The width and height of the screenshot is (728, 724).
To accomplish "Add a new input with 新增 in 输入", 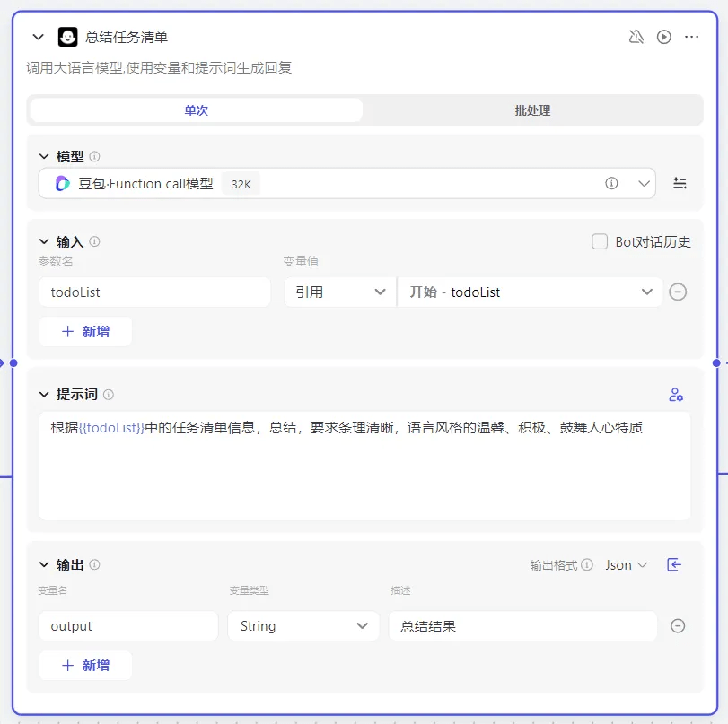I will tap(85, 331).
